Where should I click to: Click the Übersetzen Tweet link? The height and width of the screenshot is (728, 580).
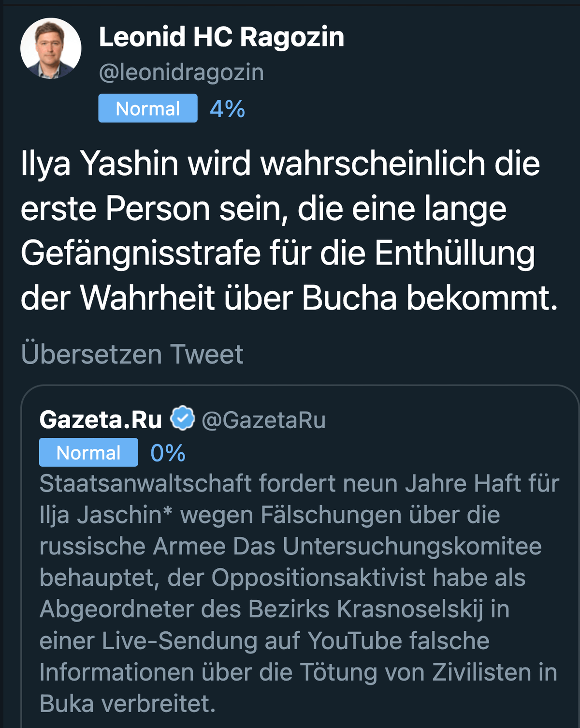tap(132, 354)
